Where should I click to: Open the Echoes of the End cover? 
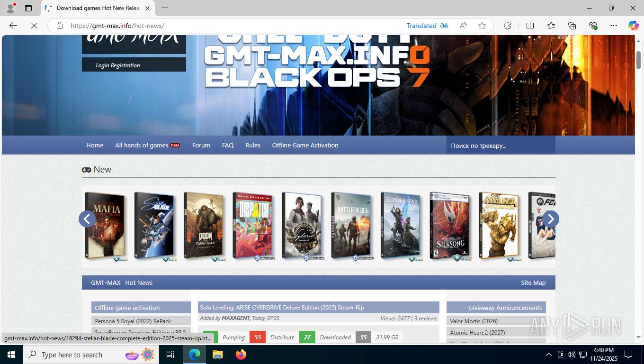401,226
